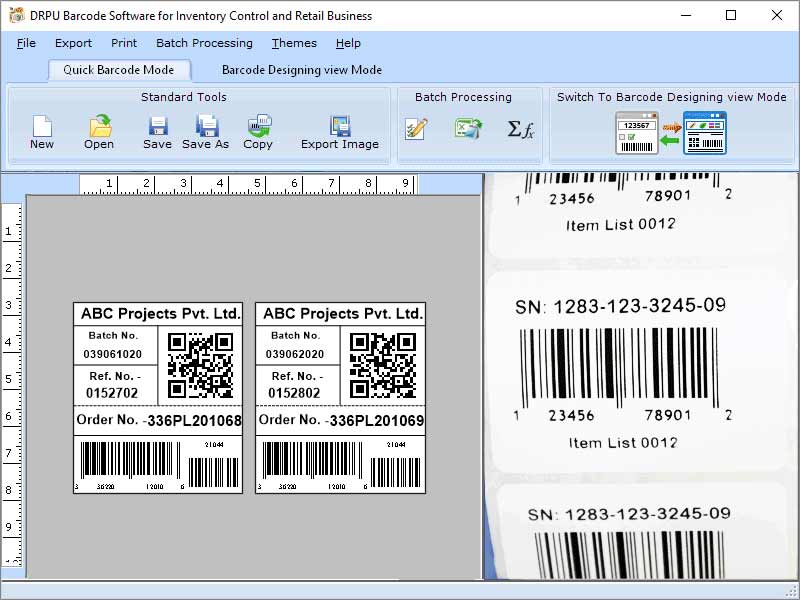Click the sigma formula batch icon
800x600 pixels.
point(521,129)
